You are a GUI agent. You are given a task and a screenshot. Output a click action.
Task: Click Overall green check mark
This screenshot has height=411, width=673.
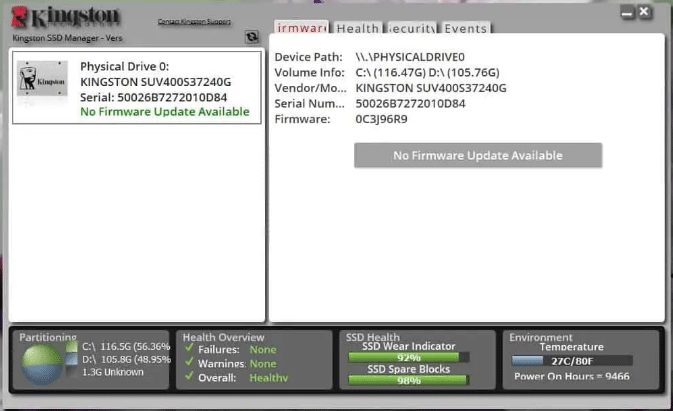(189, 376)
